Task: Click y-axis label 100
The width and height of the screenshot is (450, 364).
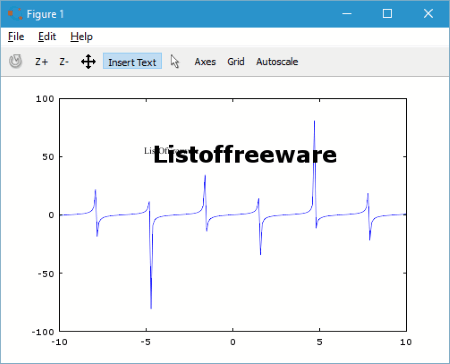Action: (x=45, y=99)
